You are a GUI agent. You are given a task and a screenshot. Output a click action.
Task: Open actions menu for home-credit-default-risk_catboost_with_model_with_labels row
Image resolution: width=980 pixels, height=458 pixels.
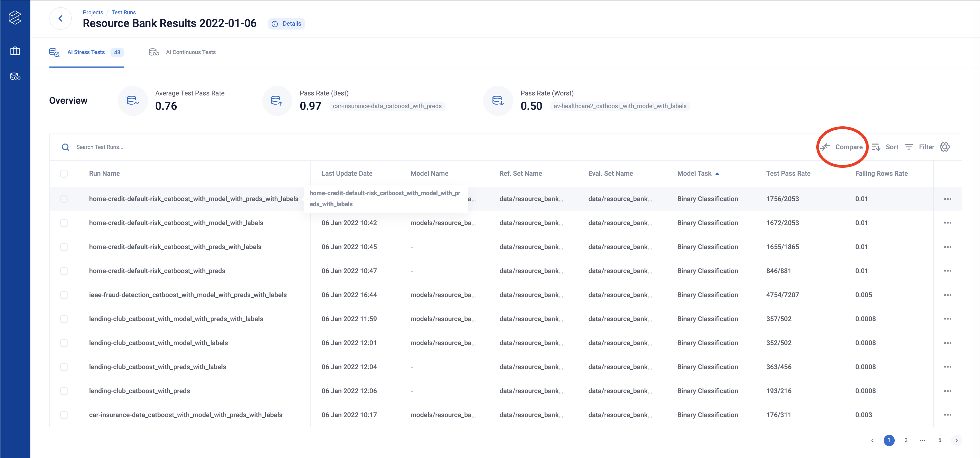coord(948,223)
